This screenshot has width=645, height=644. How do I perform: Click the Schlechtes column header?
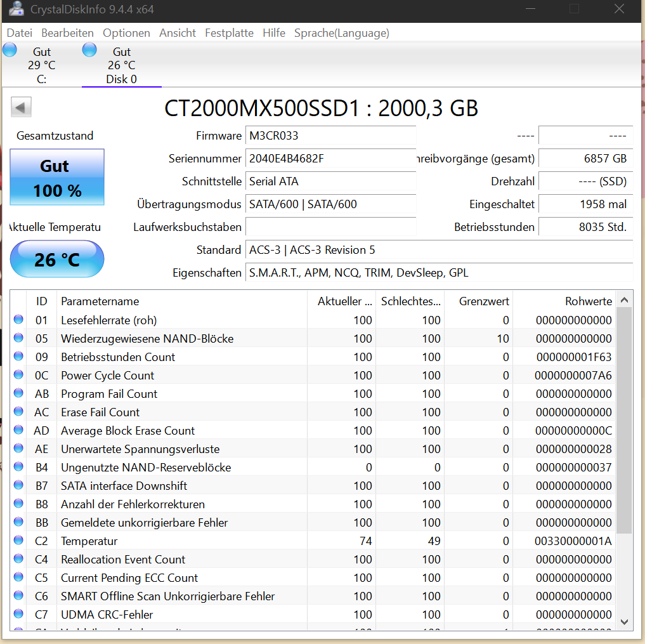coord(410,301)
